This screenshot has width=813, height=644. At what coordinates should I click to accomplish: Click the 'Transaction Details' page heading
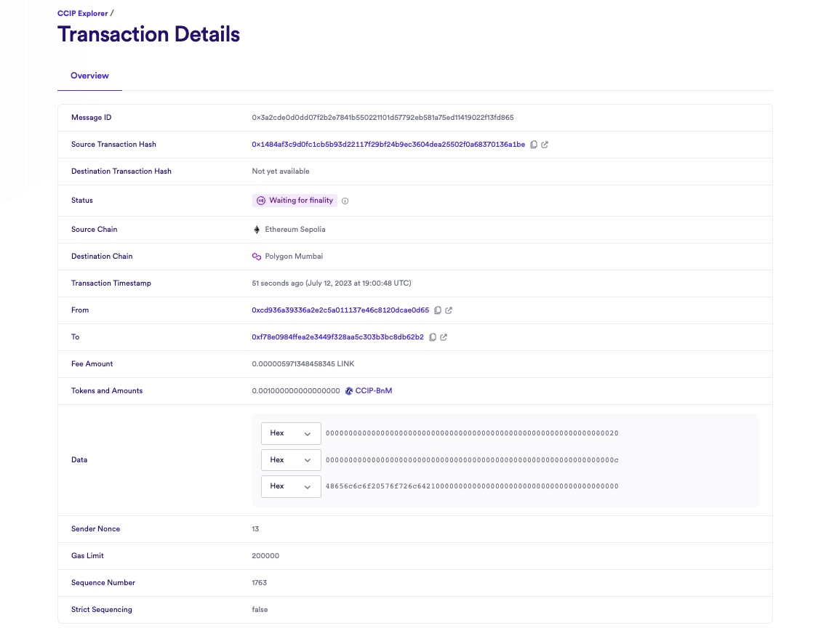(149, 35)
